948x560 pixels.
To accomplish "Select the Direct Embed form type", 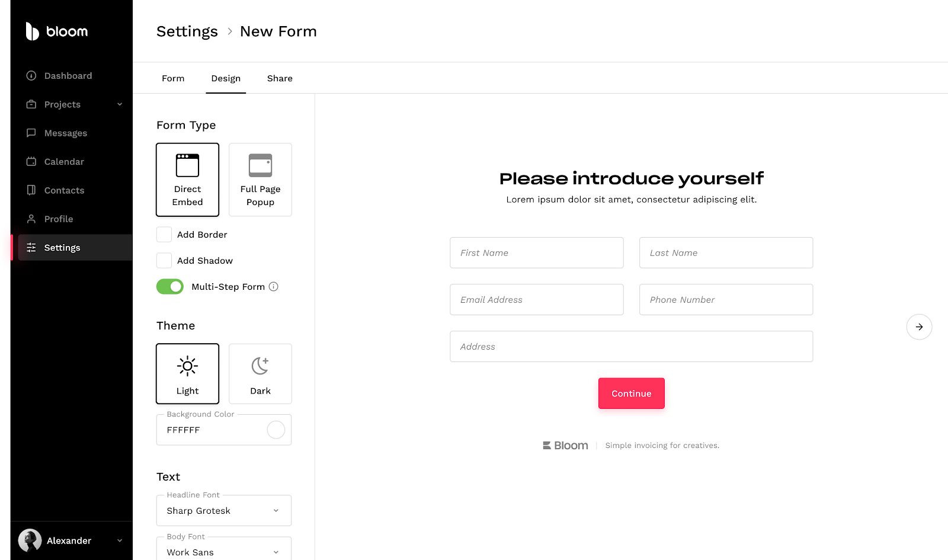I will pyautogui.click(x=187, y=180).
